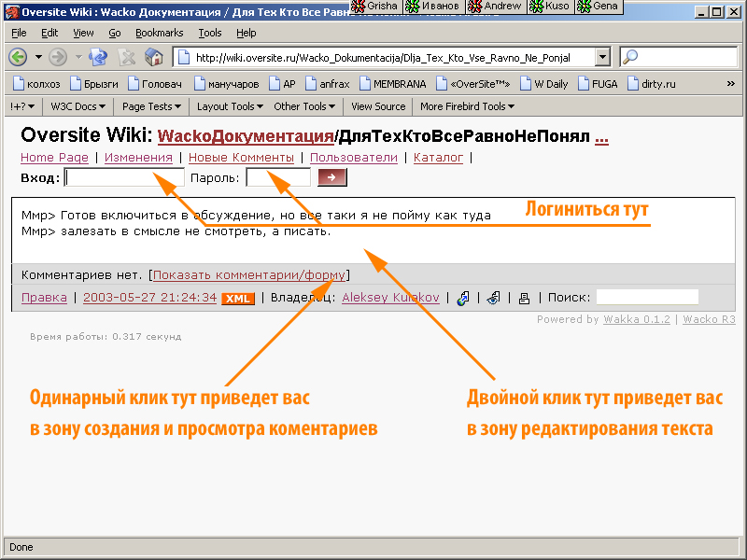Open the W3C Docs dropdown
The height and width of the screenshot is (560, 747).
78,106
